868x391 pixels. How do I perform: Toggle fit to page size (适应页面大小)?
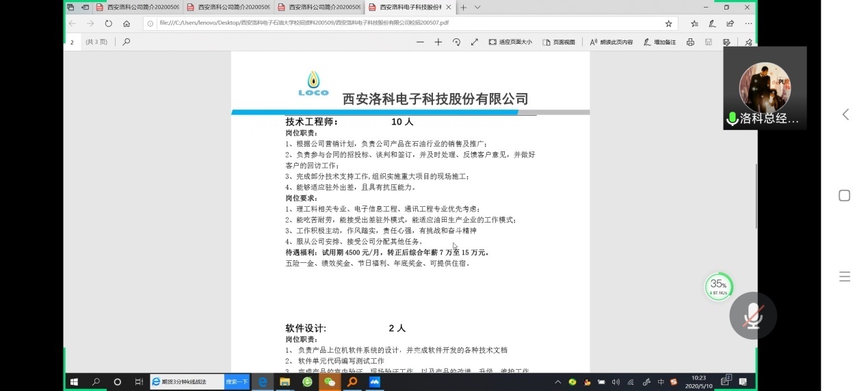[x=510, y=42]
